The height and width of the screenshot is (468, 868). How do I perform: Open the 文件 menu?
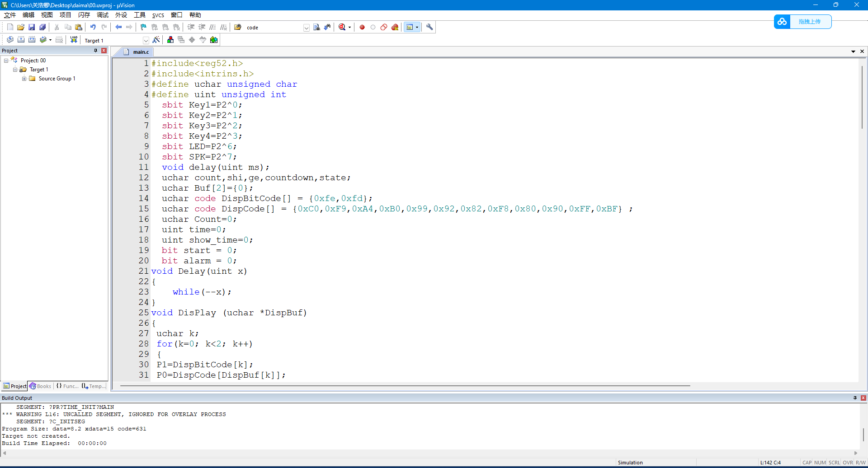(x=10, y=15)
